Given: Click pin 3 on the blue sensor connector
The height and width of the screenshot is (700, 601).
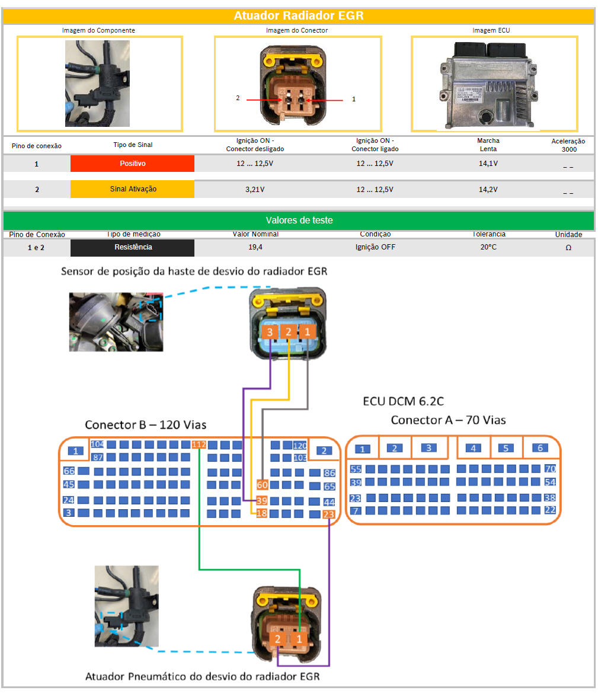Looking at the screenshot, I should pyautogui.click(x=270, y=332).
